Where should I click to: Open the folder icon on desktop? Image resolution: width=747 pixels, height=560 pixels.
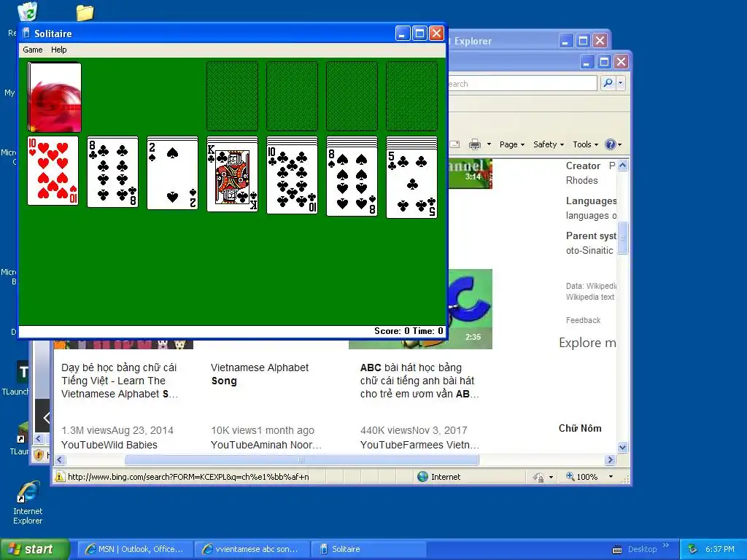click(x=85, y=13)
